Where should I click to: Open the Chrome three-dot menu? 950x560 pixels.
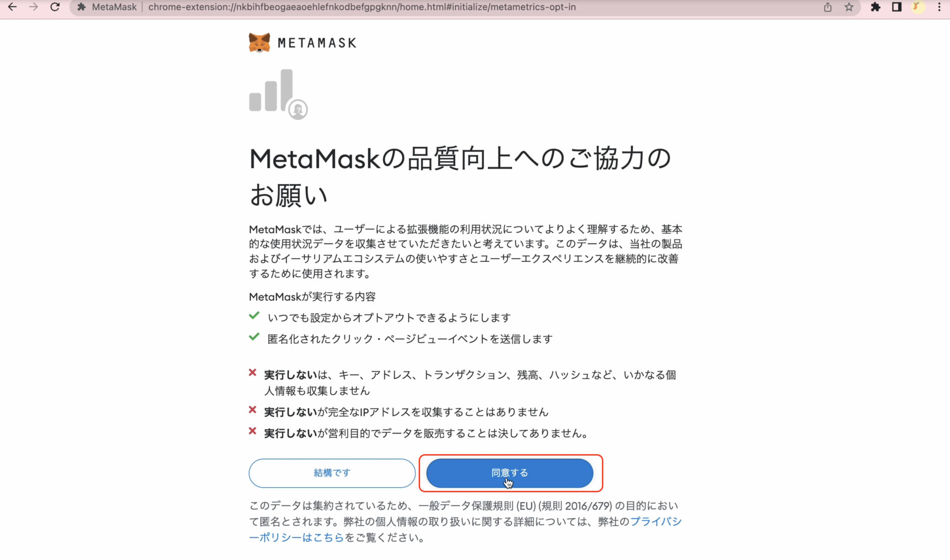(939, 7)
